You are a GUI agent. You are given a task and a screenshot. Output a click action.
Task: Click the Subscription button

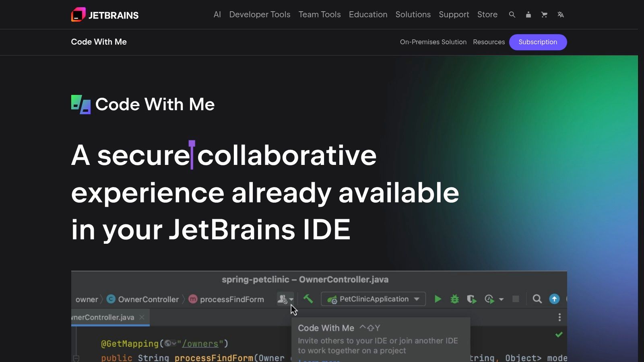(538, 42)
